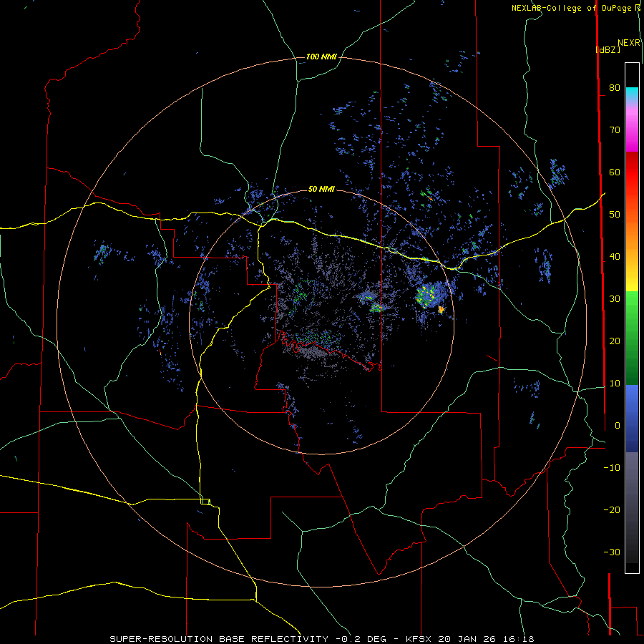Click the -10 value on reflectivity scale
Screen dimensions: 644x644
[x=612, y=468]
